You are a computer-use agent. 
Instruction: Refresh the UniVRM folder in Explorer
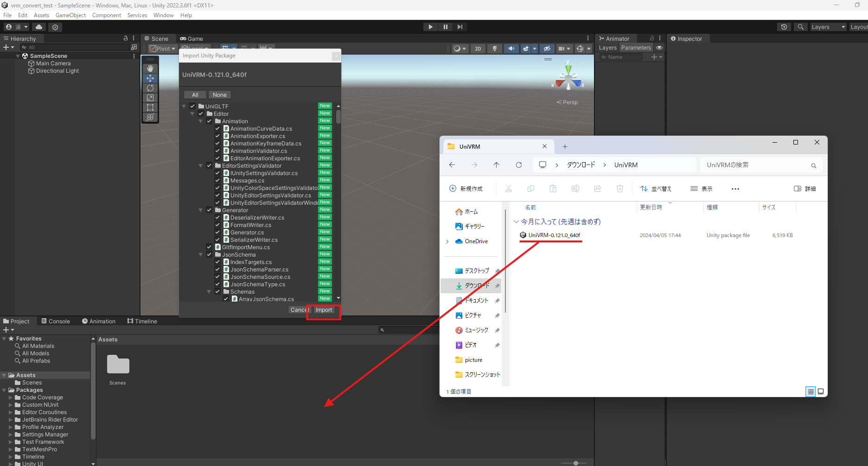tap(519, 165)
